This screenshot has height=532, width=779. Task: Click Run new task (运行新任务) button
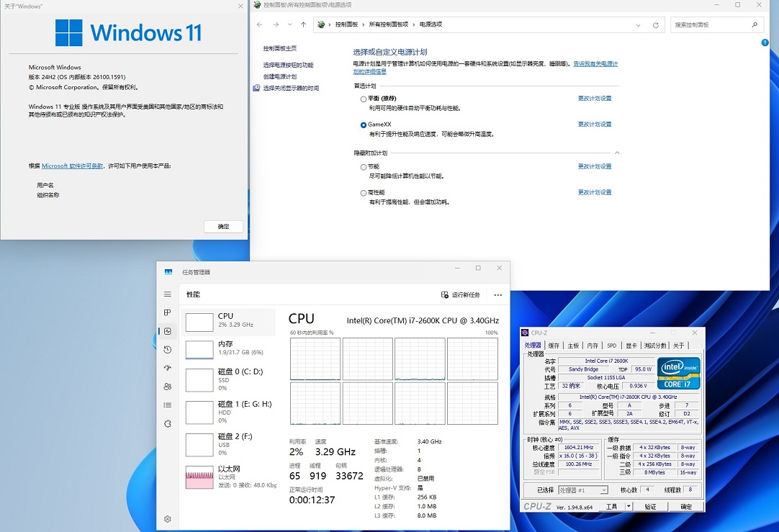click(x=461, y=295)
